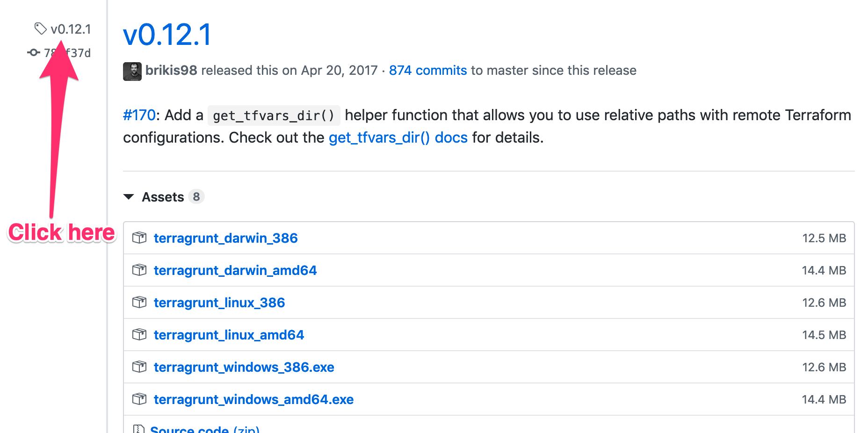
Task: Click the package icon beside terragrunt_windows_amd64.exe
Action: click(x=139, y=399)
